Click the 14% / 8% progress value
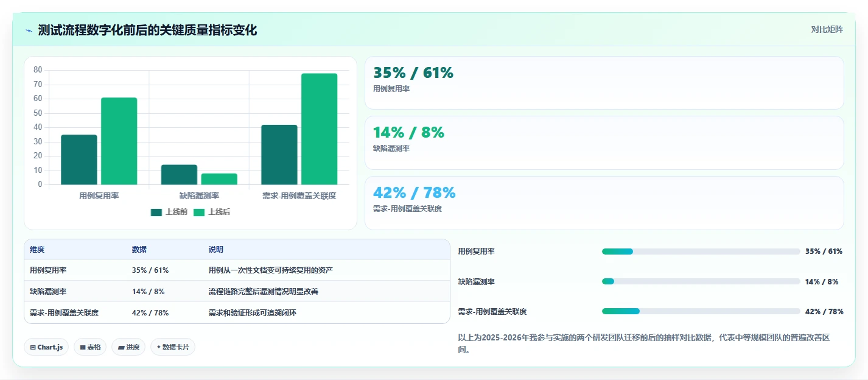Viewport: 868px width, 380px height. pos(822,282)
